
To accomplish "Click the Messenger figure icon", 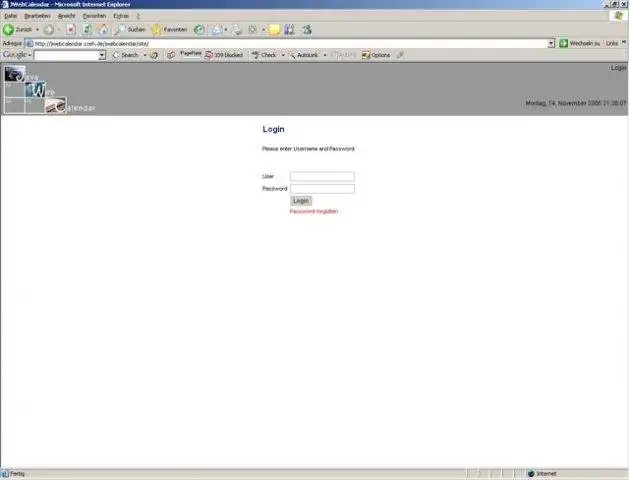I will click(307, 30).
